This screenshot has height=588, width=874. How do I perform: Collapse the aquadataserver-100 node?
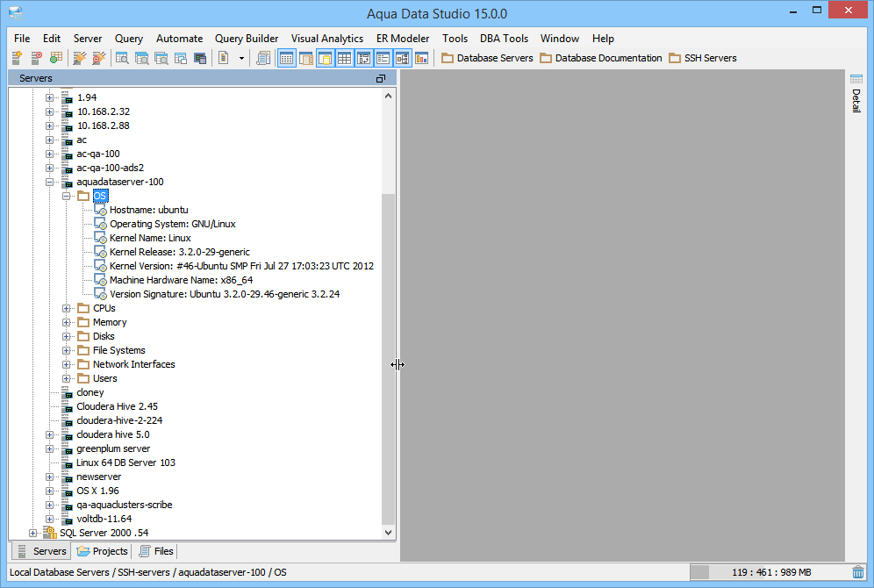coord(50,183)
